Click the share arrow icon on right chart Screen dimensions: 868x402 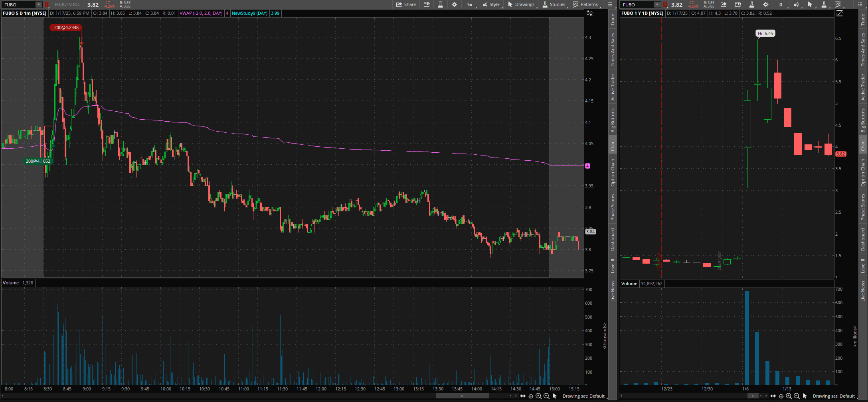click(724, 4)
